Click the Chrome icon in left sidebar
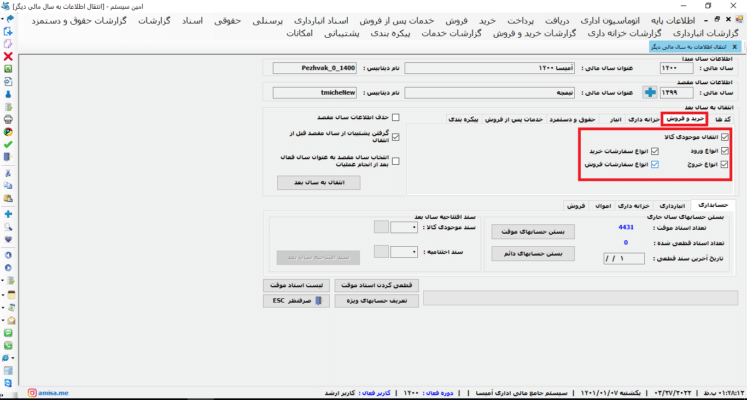 click(x=8, y=130)
